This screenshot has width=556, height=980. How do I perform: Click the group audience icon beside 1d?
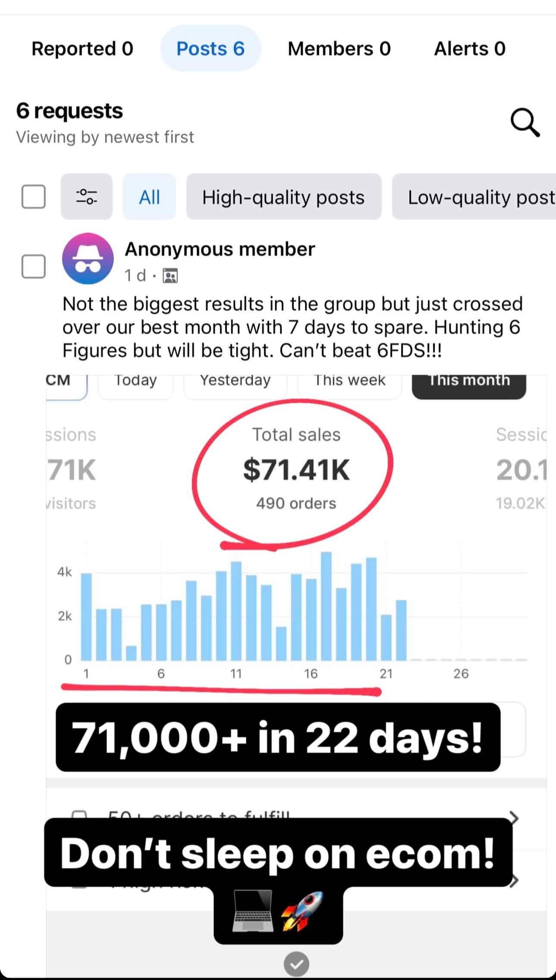coord(170,276)
